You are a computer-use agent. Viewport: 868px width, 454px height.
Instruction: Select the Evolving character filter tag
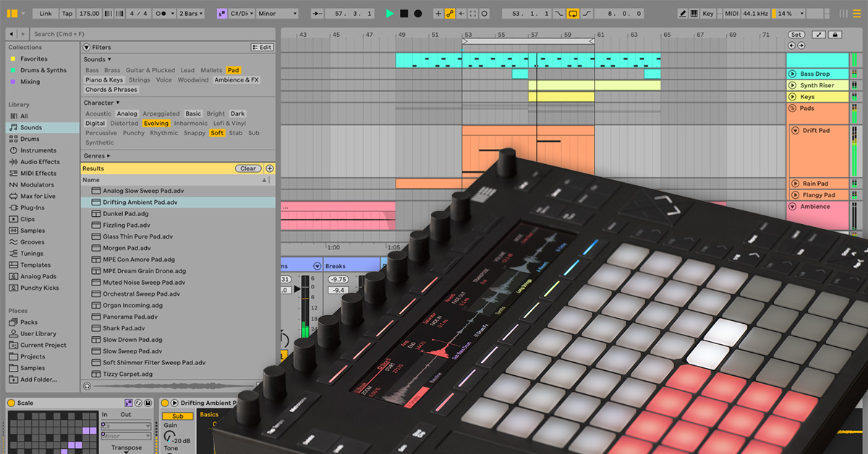[156, 123]
